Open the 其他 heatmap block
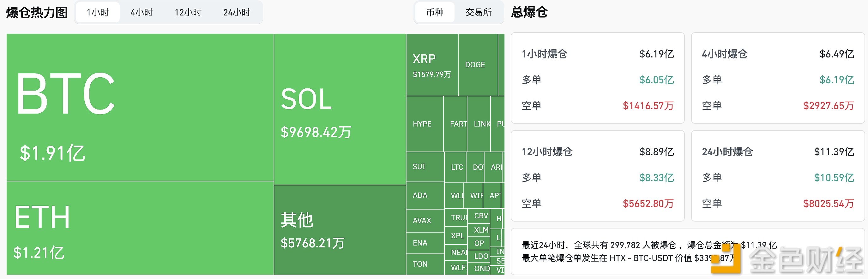The image size is (868, 279). pyautogui.click(x=340, y=230)
